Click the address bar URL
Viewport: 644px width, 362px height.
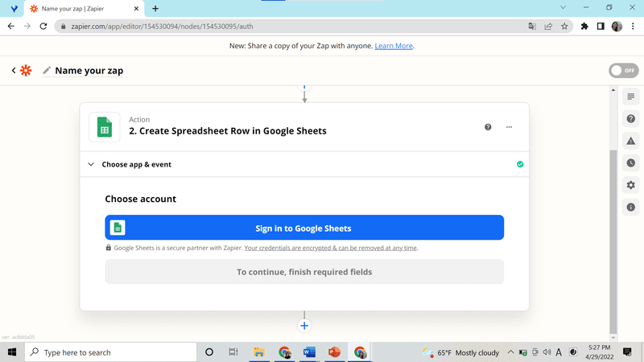pyautogui.click(x=163, y=27)
